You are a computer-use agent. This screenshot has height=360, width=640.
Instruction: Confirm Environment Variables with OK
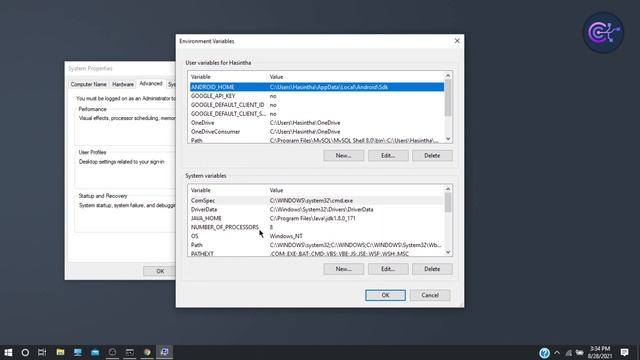tap(385, 295)
